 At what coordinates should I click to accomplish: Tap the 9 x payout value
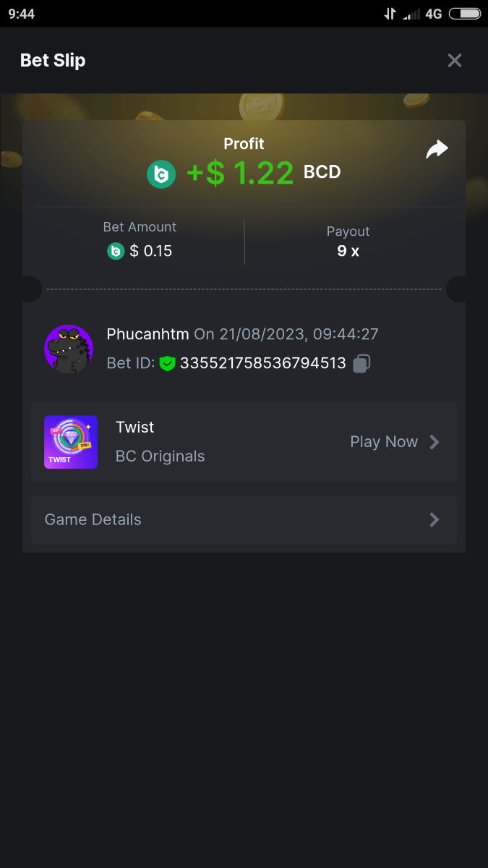coord(348,251)
